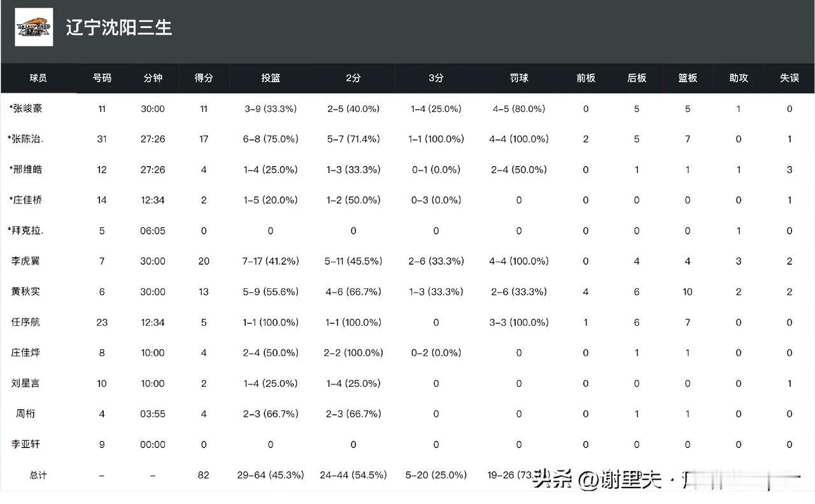The width and height of the screenshot is (815, 504).
Task: Click player name *拜克拉.
Action: point(27,230)
